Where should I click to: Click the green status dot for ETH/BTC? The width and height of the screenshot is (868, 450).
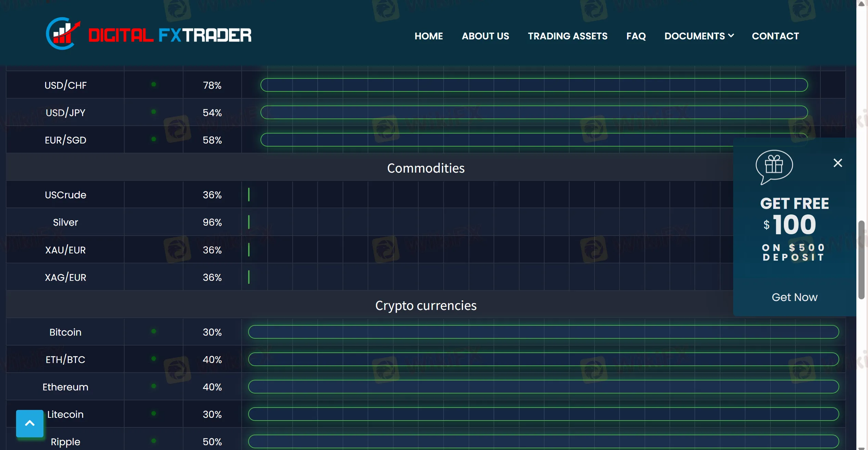[x=154, y=359]
